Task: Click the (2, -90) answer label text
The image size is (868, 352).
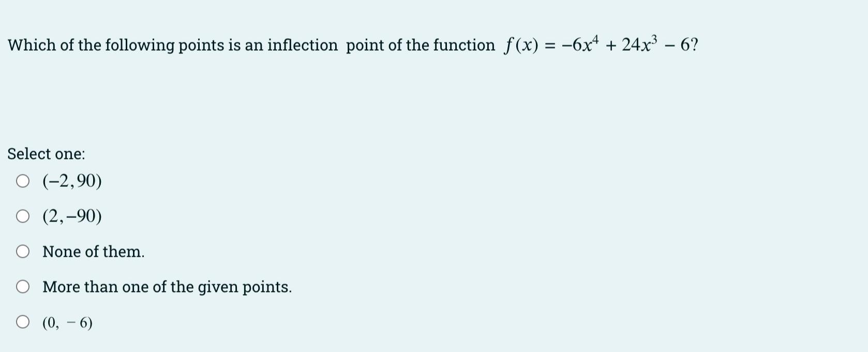Action: (x=71, y=216)
